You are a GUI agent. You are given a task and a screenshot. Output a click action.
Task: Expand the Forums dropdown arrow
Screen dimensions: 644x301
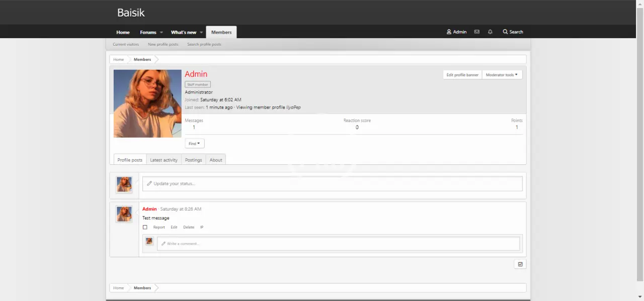pos(162,32)
